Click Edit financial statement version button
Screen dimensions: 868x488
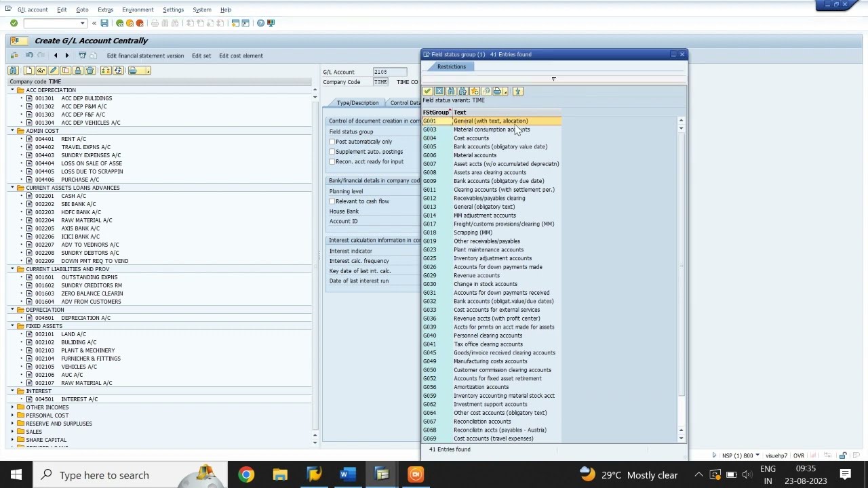(145, 56)
